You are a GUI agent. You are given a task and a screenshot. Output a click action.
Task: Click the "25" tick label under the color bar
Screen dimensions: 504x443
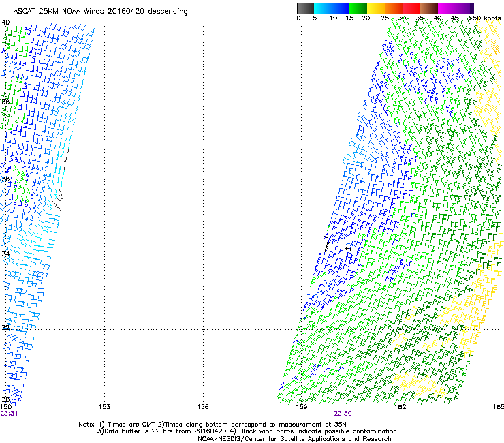385,18
